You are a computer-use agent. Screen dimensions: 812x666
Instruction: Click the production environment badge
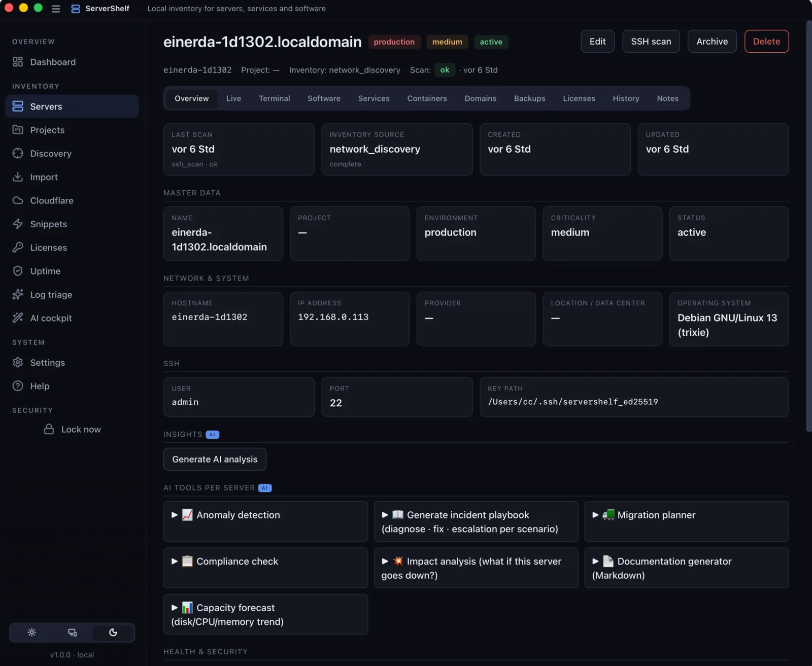pos(394,42)
